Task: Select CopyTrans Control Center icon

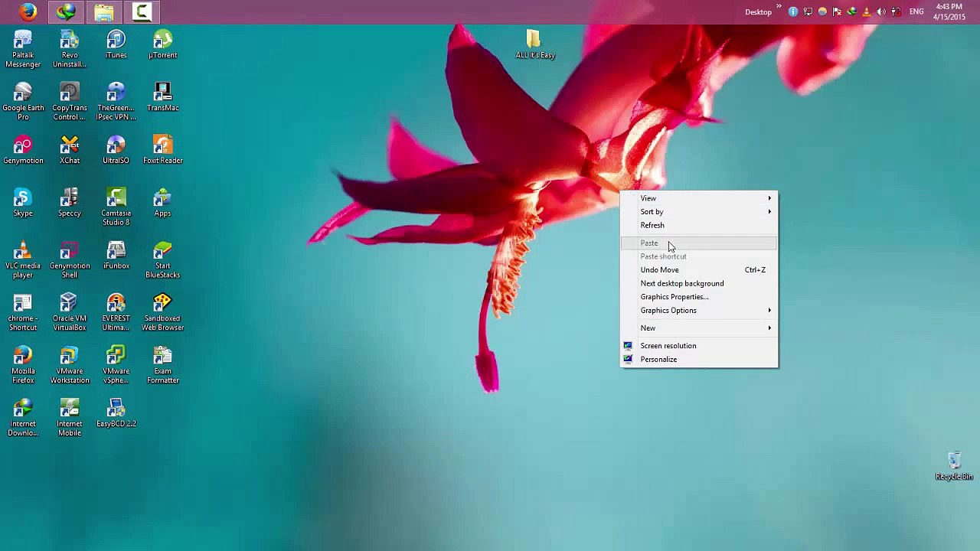Action: coord(70,102)
